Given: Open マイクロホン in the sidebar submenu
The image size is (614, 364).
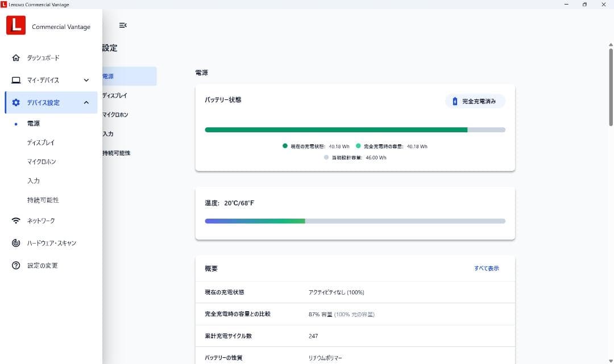Looking at the screenshot, I should click(x=42, y=162).
